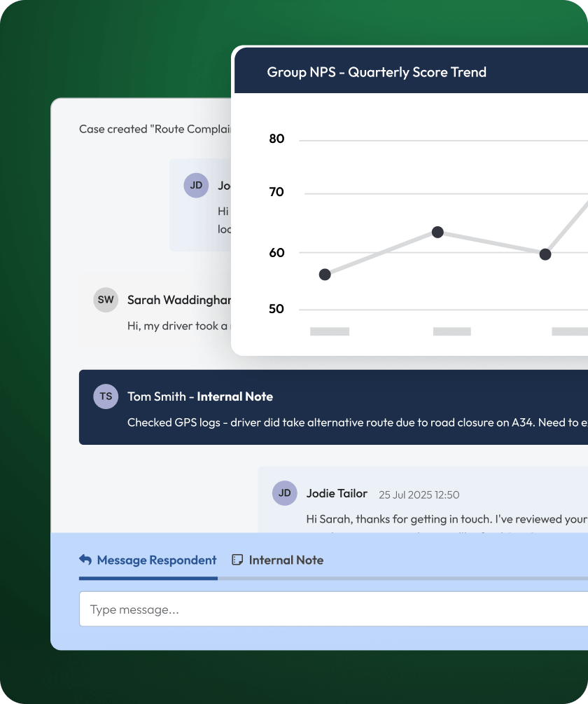Screen dimensions: 588x704
Task: Select the second data point on NPS chart
Action: coord(437,232)
